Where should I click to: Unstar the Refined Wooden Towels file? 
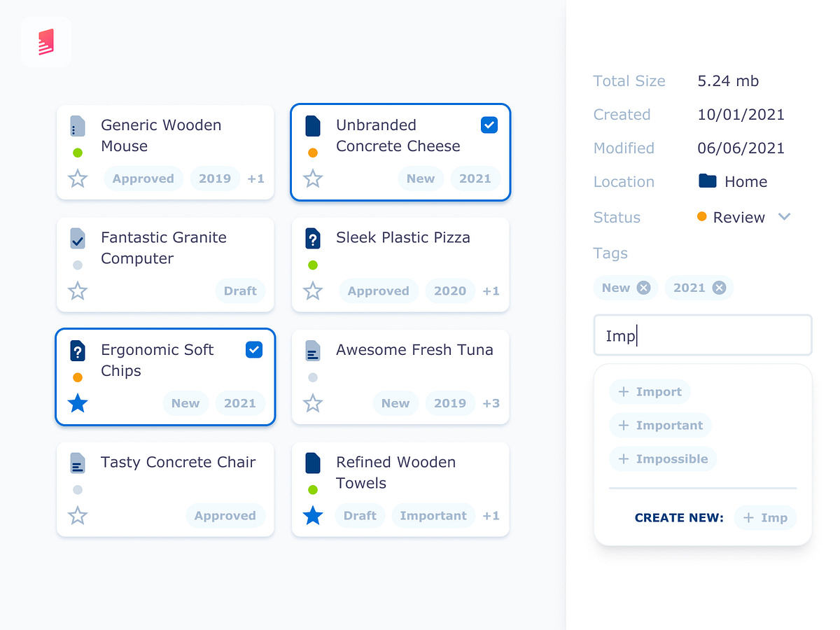click(313, 516)
